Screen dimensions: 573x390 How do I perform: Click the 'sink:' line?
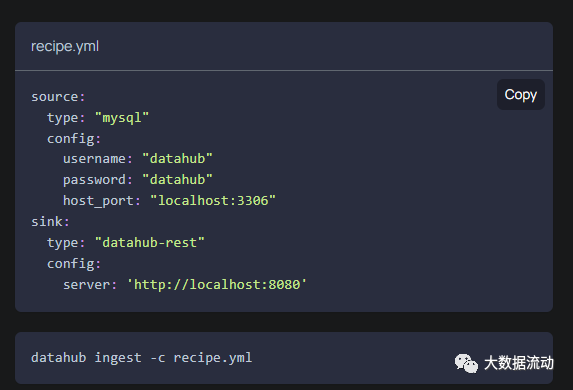50,221
